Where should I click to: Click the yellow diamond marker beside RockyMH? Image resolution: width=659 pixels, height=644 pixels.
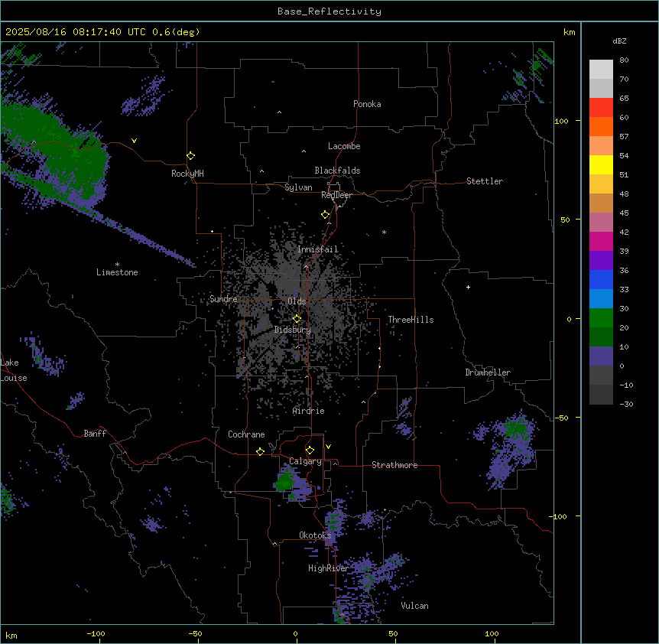click(x=190, y=156)
